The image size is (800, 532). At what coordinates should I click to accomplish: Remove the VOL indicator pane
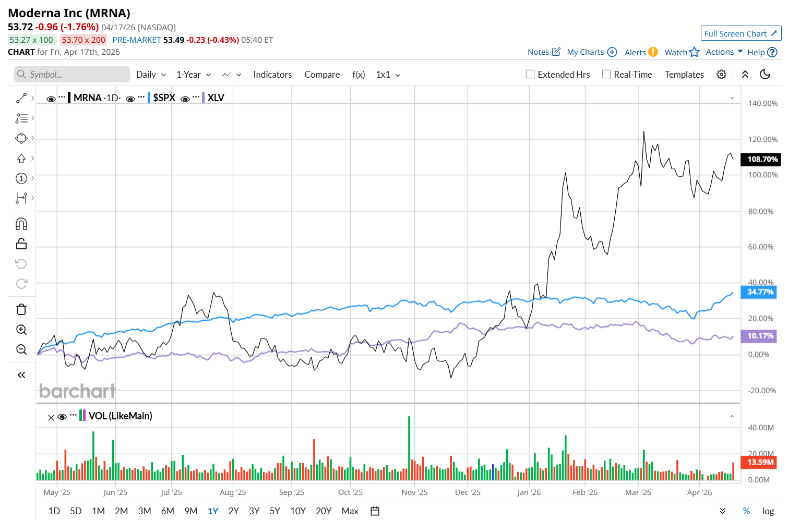point(51,418)
